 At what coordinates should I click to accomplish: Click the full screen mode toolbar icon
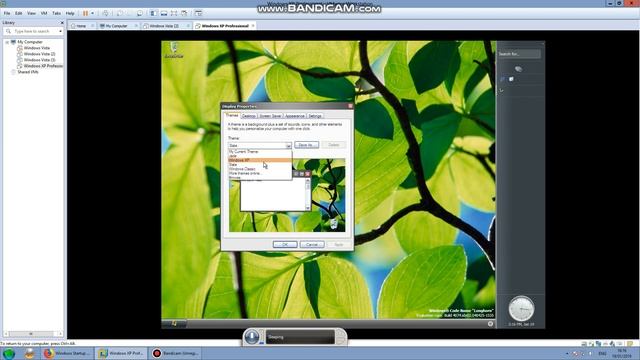click(x=174, y=13)
